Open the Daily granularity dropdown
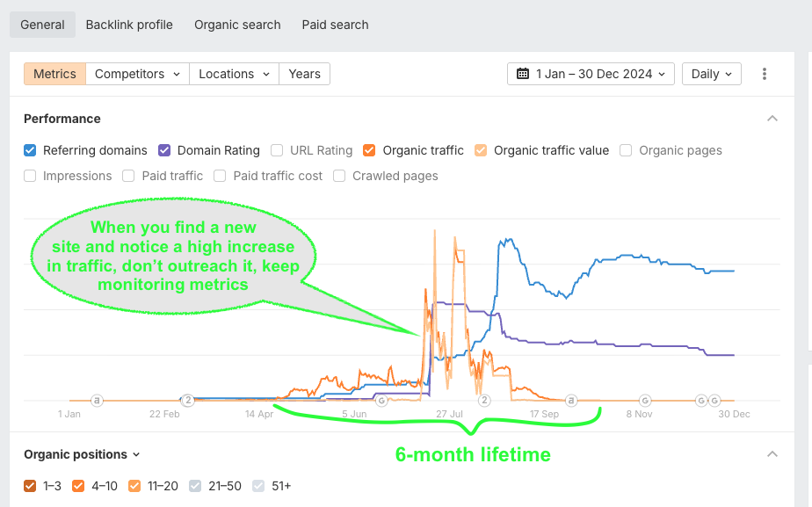The height and width of the screenshot is (507, 812). tap(711, 74)
